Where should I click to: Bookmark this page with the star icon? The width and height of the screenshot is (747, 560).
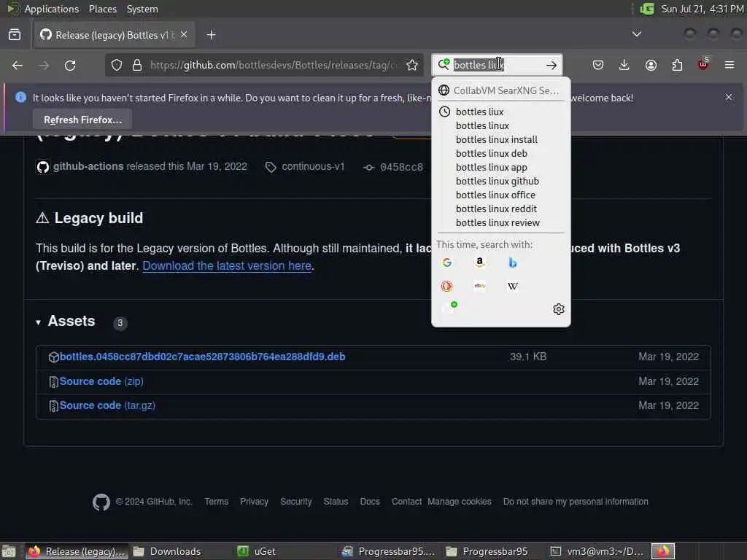412,65
